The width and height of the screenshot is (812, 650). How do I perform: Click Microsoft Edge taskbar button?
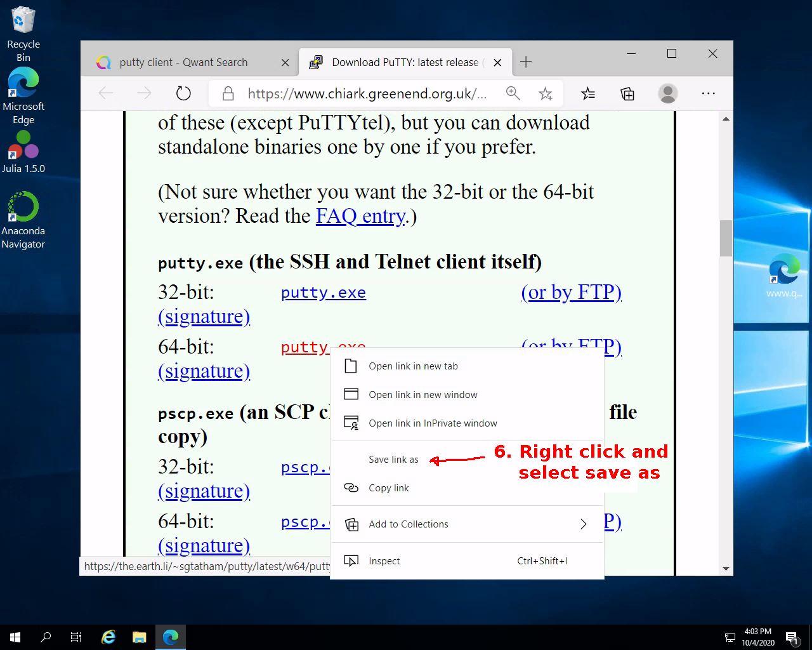click(x=170, y=637)
